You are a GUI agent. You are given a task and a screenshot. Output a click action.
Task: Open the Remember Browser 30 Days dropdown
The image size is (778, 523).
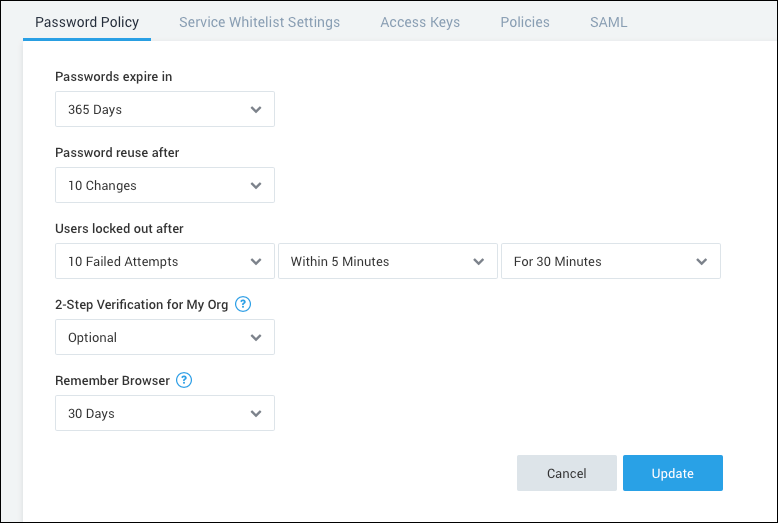point(164,414)
